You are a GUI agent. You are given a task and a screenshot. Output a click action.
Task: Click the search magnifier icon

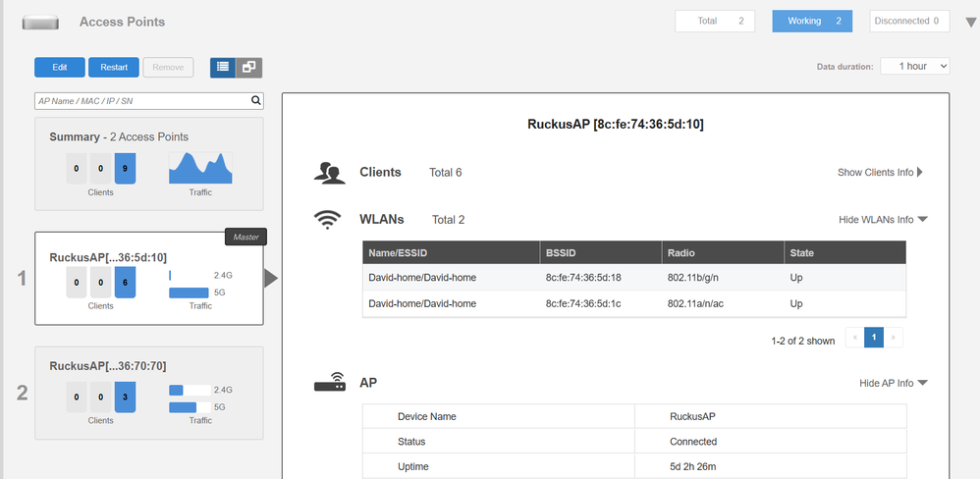point(256,100)
